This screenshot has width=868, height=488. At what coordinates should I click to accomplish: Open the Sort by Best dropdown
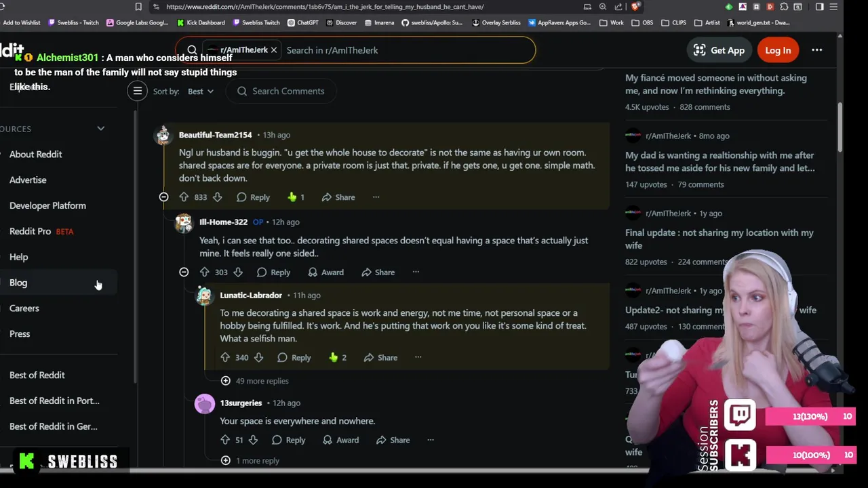(201, 91)
